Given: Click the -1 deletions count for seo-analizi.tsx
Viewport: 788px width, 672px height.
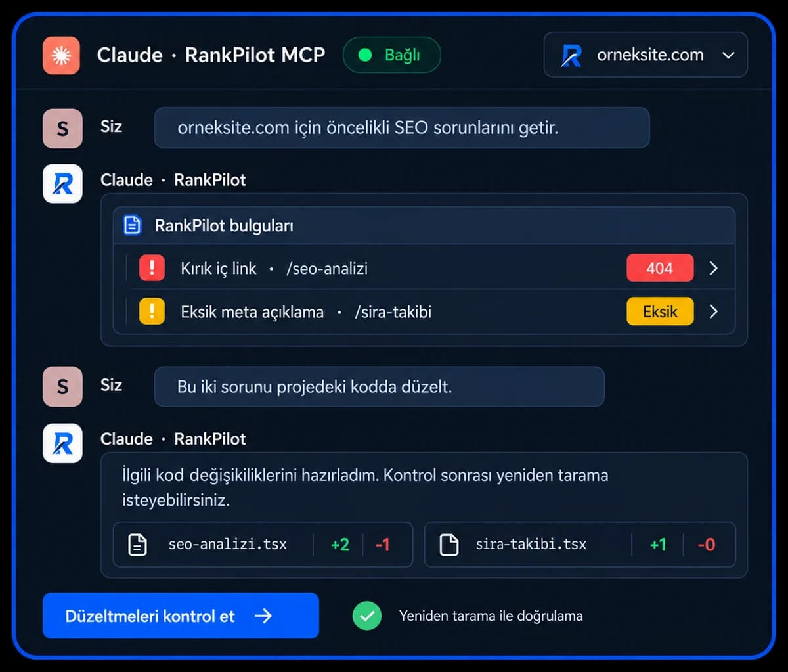Looking at the screenshot, I should (383, 545).
